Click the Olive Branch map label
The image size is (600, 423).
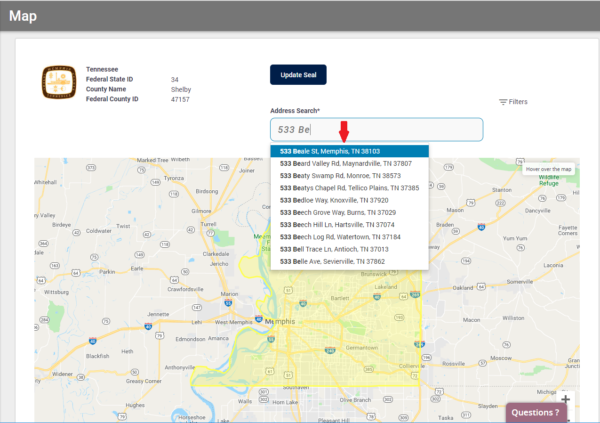coord(355,400)
